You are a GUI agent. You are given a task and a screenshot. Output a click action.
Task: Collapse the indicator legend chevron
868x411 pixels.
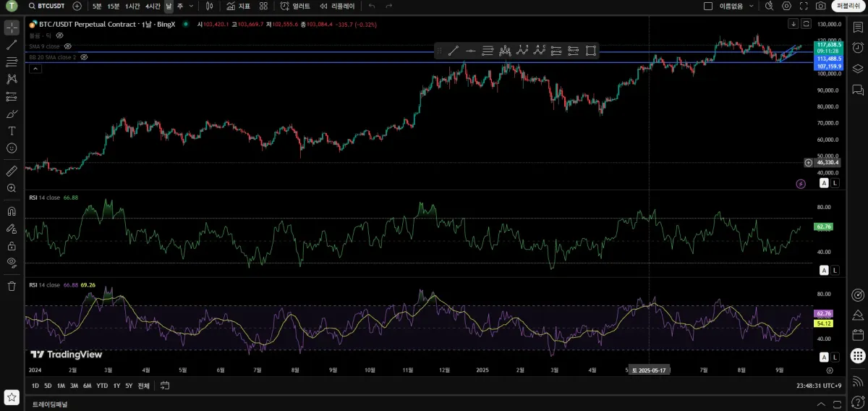[34, 69]
